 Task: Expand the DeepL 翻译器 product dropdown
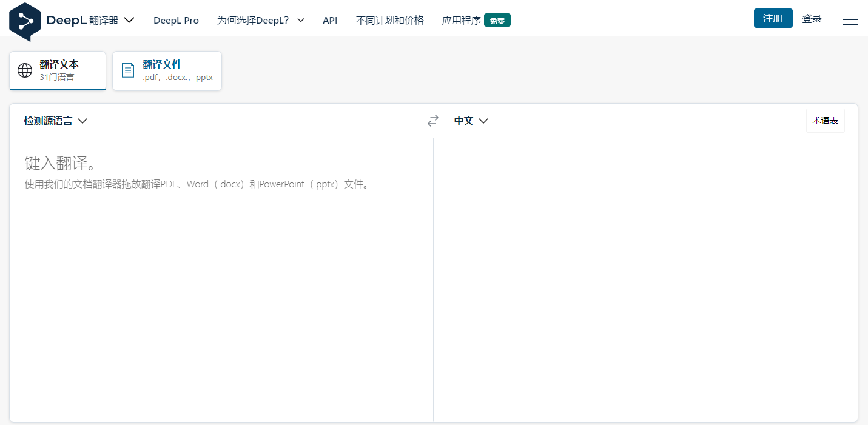point(129,20)
